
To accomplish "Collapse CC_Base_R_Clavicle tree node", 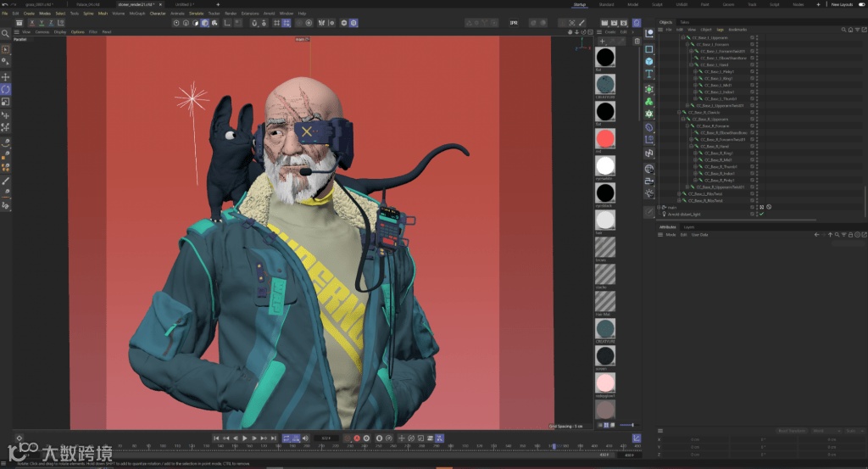I will tap(679, 113).
